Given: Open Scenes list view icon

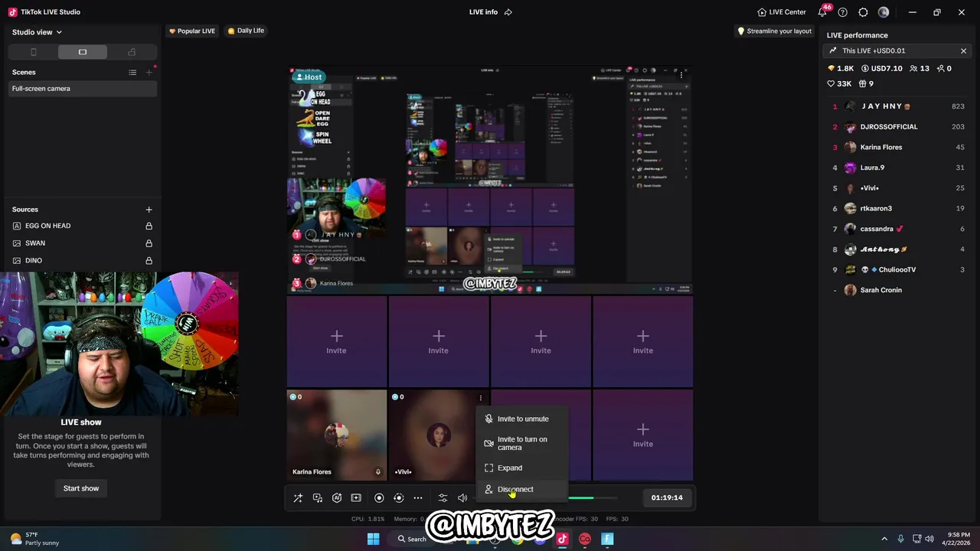Looking at the screenshot, I should click(132, 72).
